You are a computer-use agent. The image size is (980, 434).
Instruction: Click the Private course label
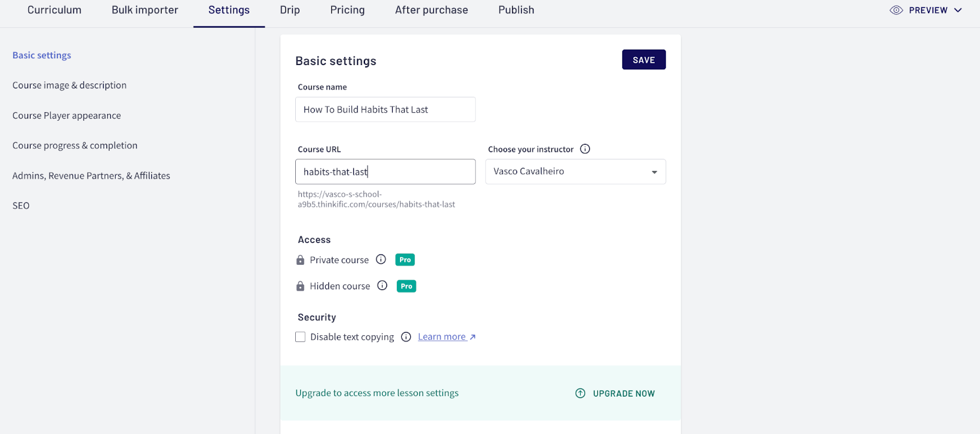pos(339,260)
